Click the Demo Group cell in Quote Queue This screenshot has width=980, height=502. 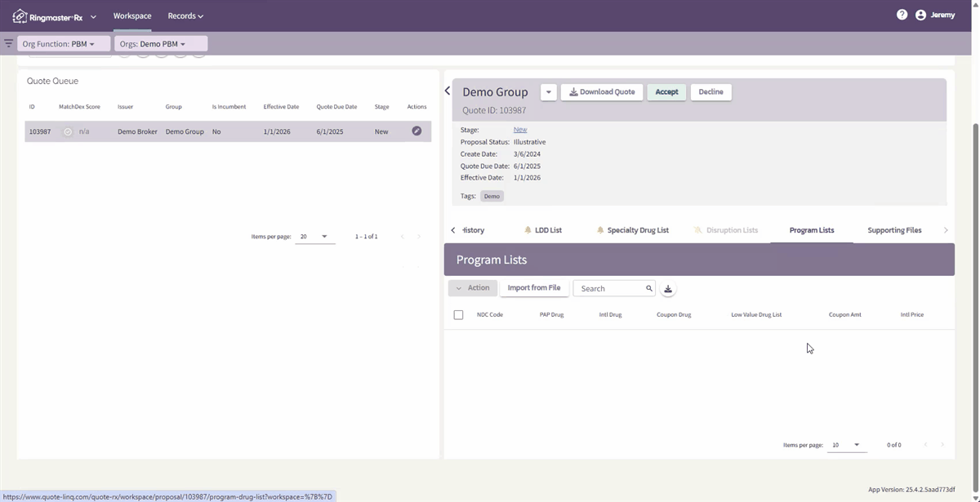185,131
